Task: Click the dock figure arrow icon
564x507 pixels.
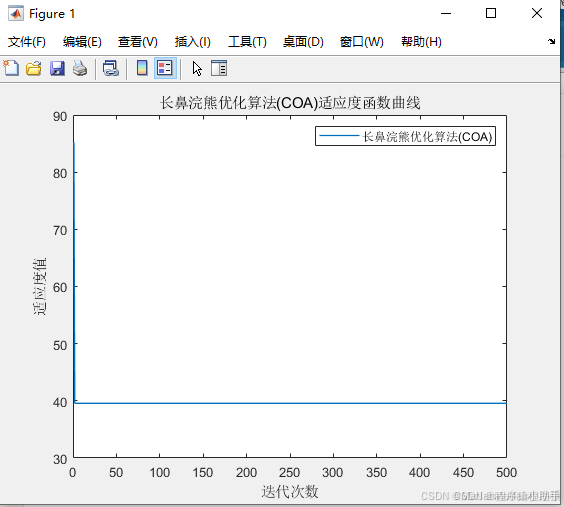Action: pos(551,41)
